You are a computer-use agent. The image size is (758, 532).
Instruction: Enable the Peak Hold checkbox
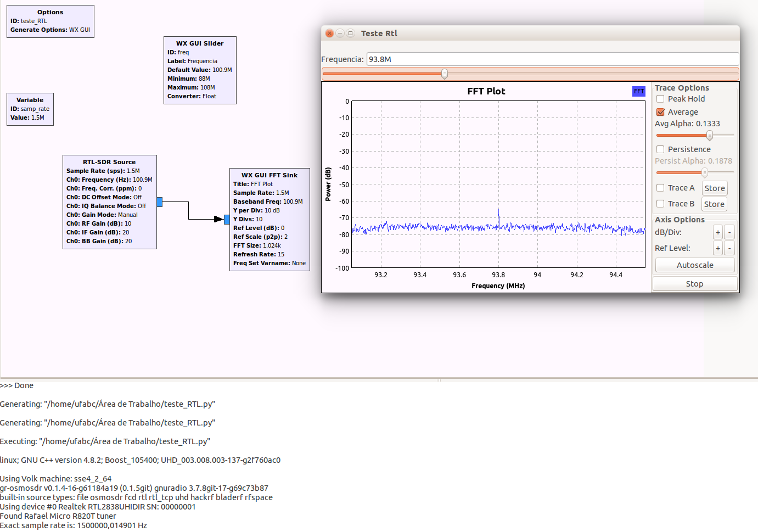tap(660, 99)
